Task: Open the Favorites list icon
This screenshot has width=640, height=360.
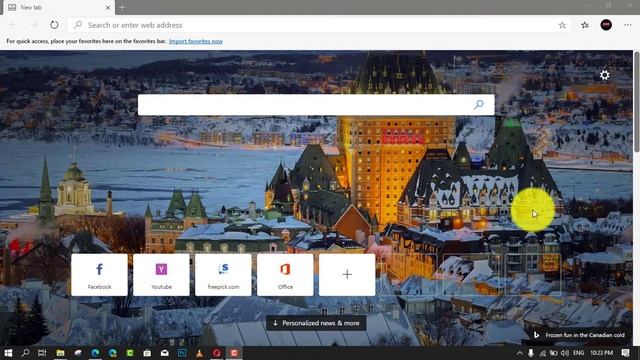Action: (585, 25)
